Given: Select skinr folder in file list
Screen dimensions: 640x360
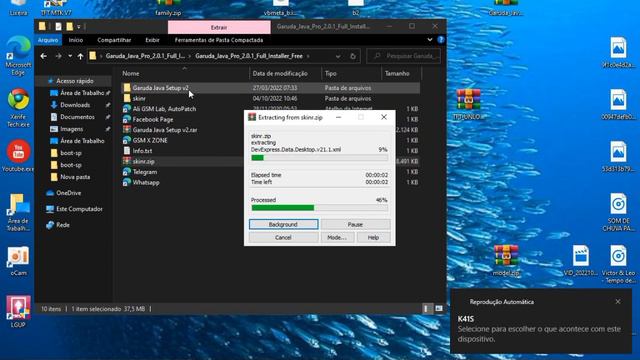Looking at the screenshot, I should pyautogui.click(x=139, y=98).
